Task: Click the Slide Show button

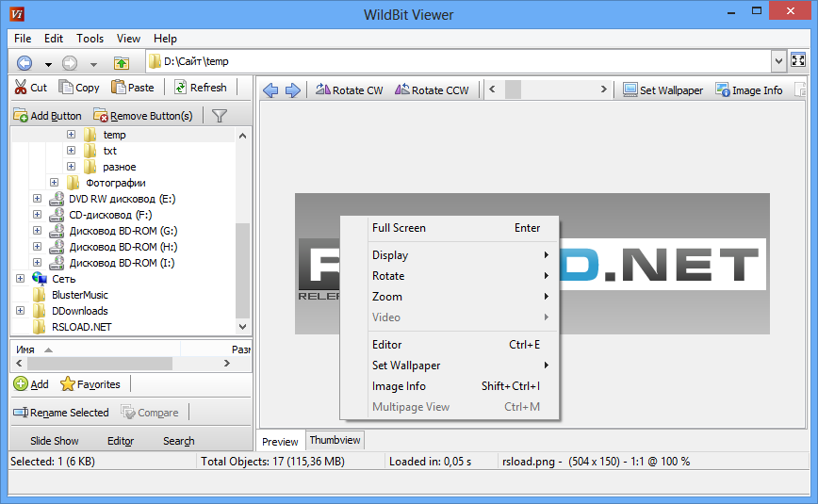Action: [55, 441]
